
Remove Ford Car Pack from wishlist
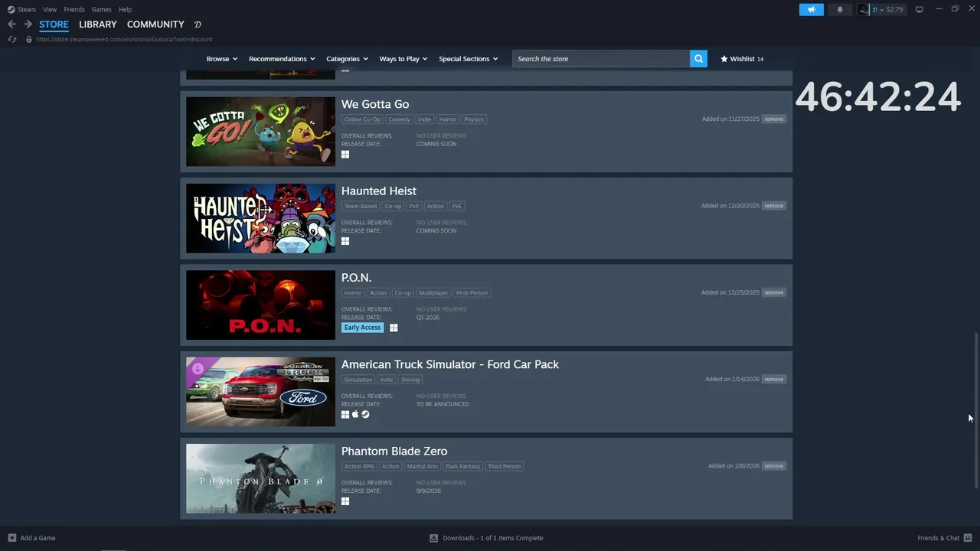(773, 379)
